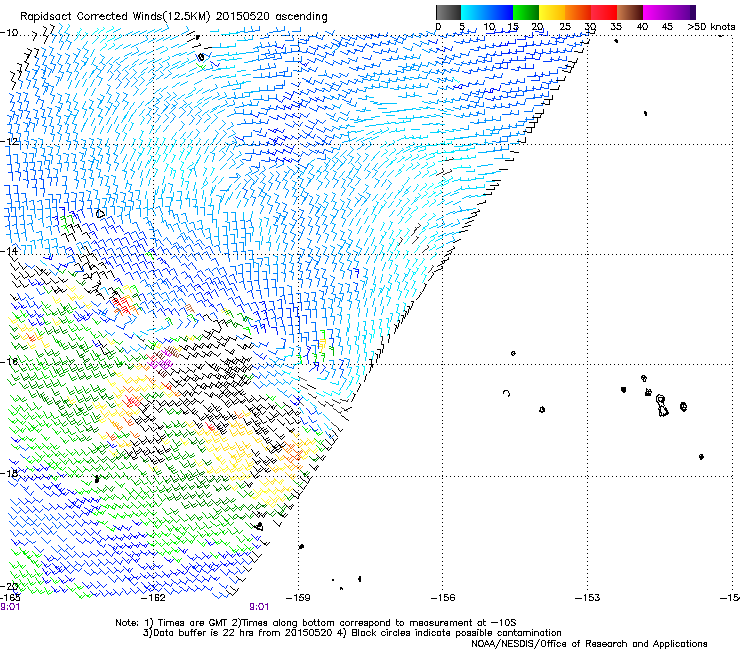This screenshot has height=650, width=740.
Task: Click the orange 25-30 knots legend swatch
Action: tap(578, 12)
